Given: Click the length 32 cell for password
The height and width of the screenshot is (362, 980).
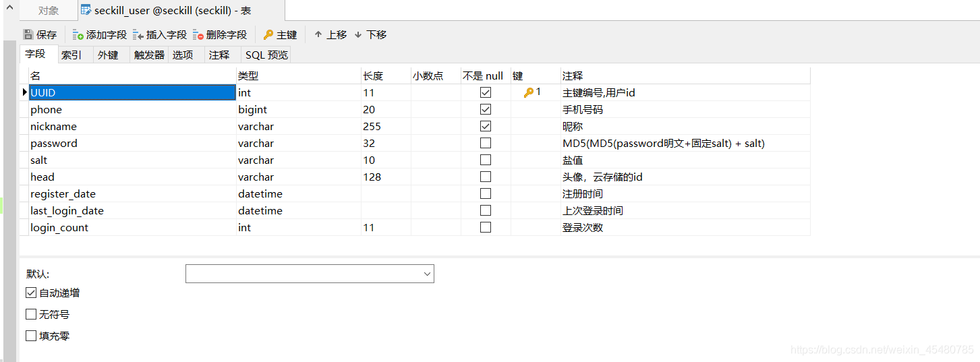Looking at the screenshot, I should tap(386, 143).
